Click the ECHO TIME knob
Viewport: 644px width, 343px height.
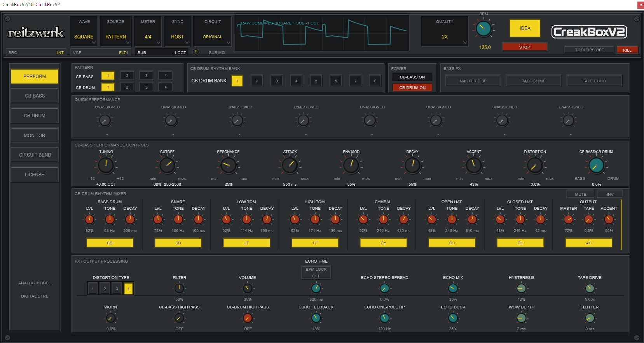[316, 288]
